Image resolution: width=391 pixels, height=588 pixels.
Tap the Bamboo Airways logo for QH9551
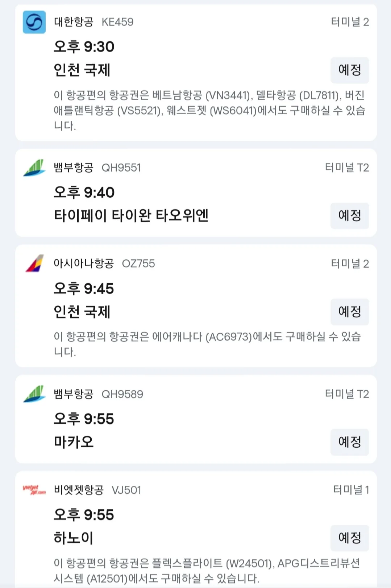click(x=34, y=168)
